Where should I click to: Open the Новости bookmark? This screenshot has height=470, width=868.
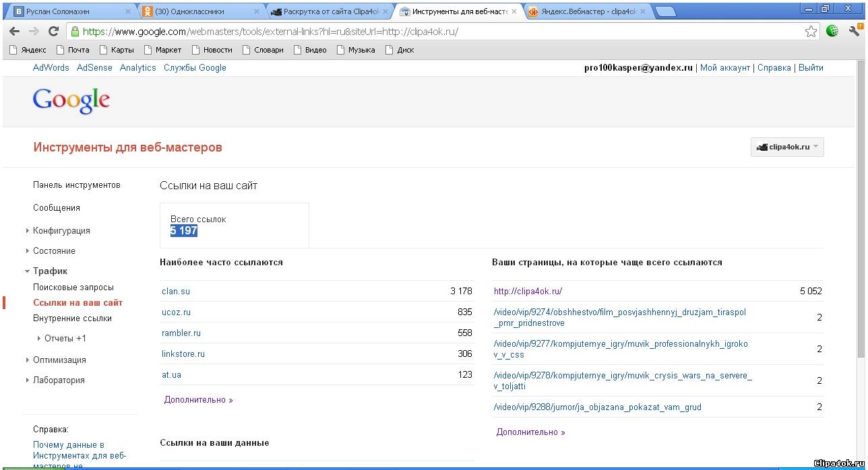pyautogui.click(x=212, y=50)
